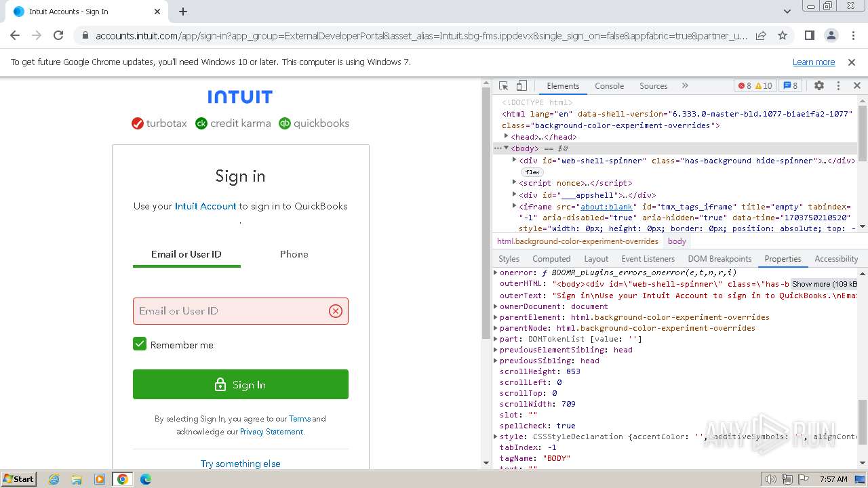
Task: Select the Elements tab
Action: [x=563, y=86]
